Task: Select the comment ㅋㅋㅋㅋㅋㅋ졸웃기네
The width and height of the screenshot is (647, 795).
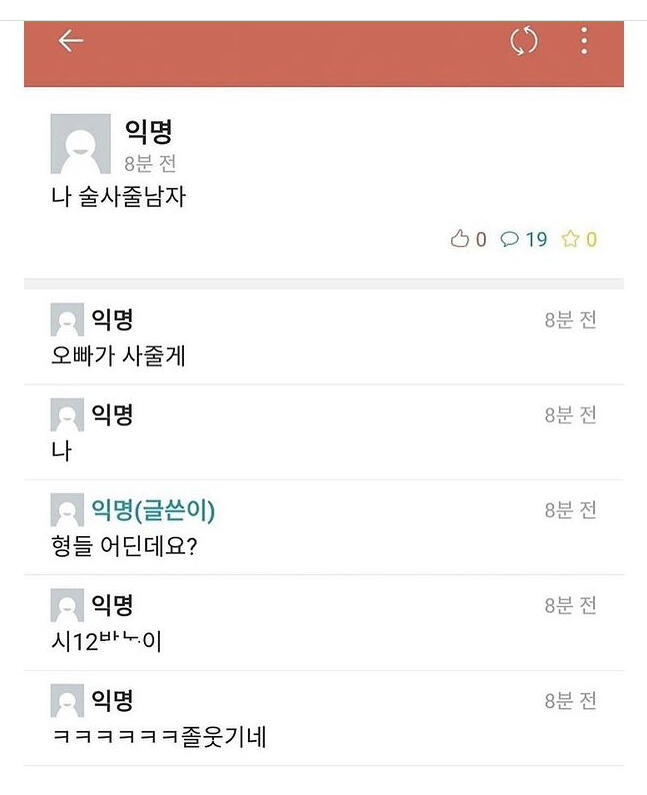Action: point(158,738)
